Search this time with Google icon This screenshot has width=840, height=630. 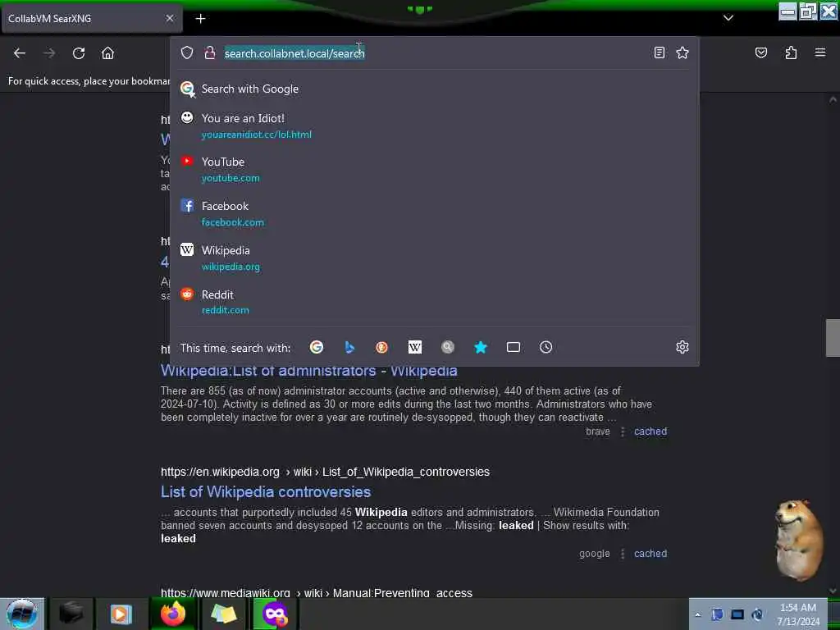point(317,347)
